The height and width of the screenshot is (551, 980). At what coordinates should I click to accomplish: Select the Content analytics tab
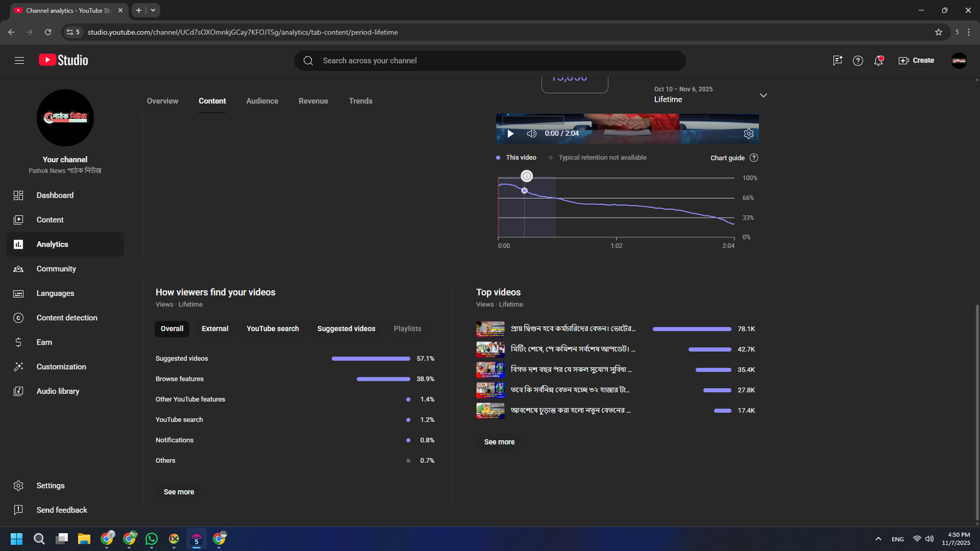click(x=212, y=101)
